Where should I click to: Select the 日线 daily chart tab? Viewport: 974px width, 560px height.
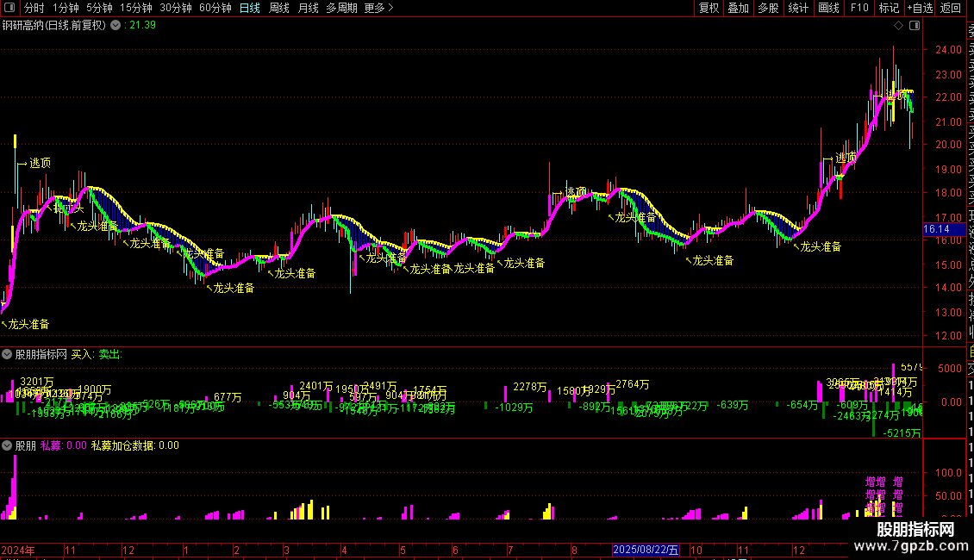pyautogui.click(x=250, y=8)
